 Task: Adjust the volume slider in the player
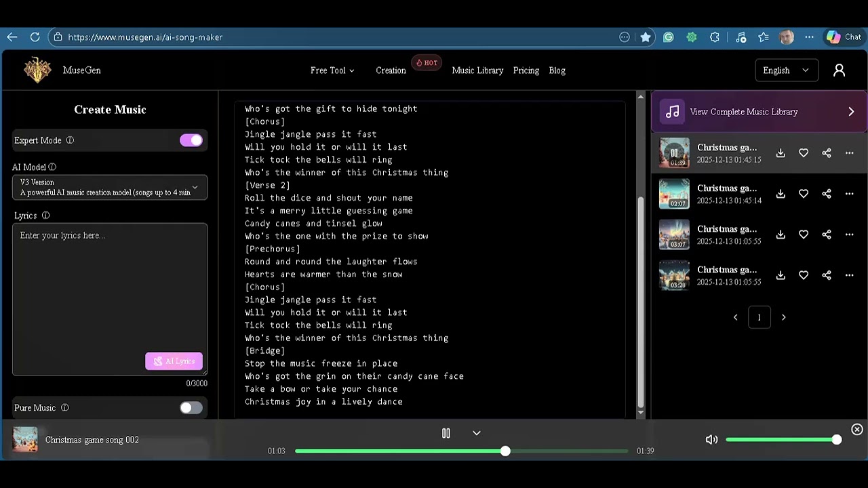click(x=783, y=440)
